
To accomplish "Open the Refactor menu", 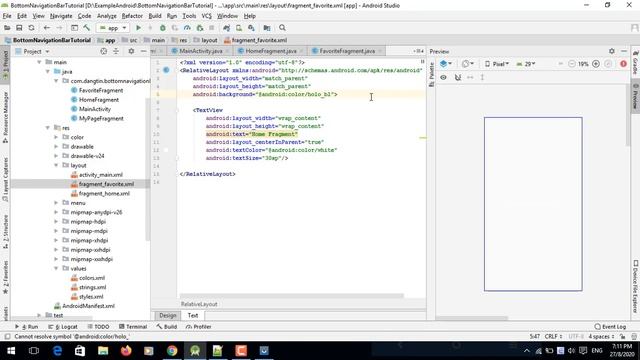I will [132, 16].
